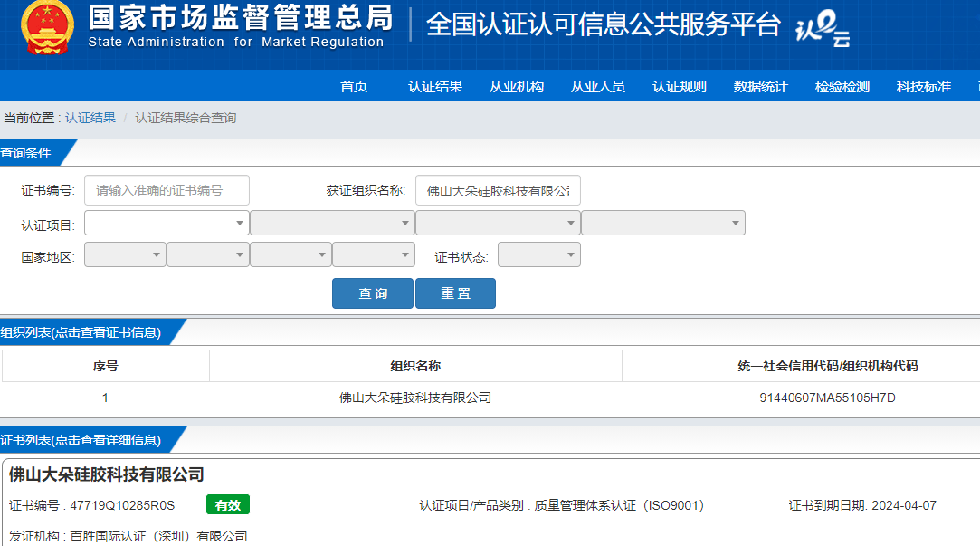Select organization row 佛山大朵硅胶科技有限公司 in table
Screen dimensions: 980x546
coord(415,398)
